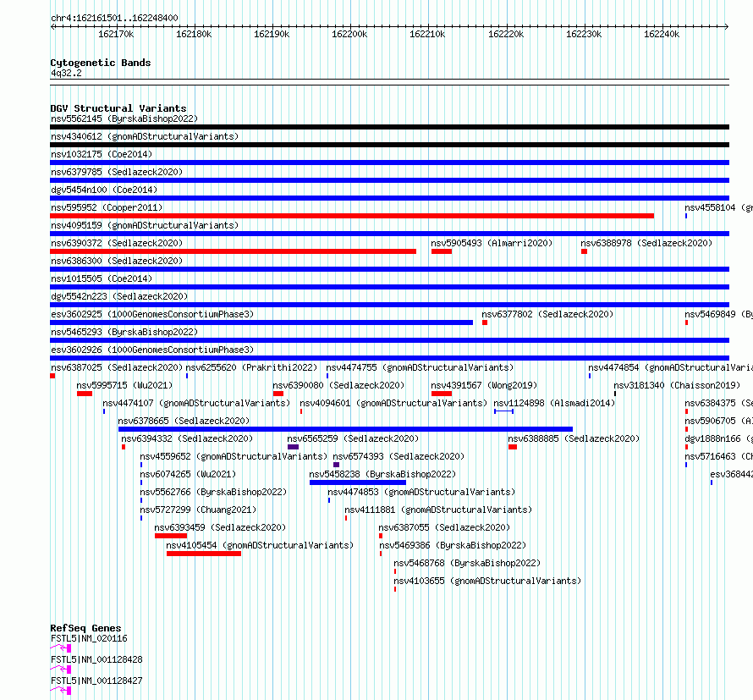Open nsv6386300 (Sedlazeck2020) label
Screen dimensions: 753x700
[x=117, y=261]
